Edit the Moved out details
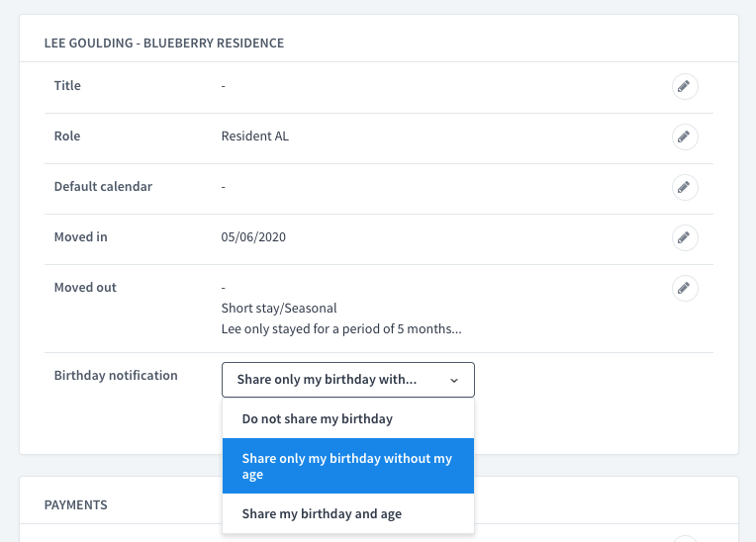The width and height of the screenshot is (756, 542). 685,288
